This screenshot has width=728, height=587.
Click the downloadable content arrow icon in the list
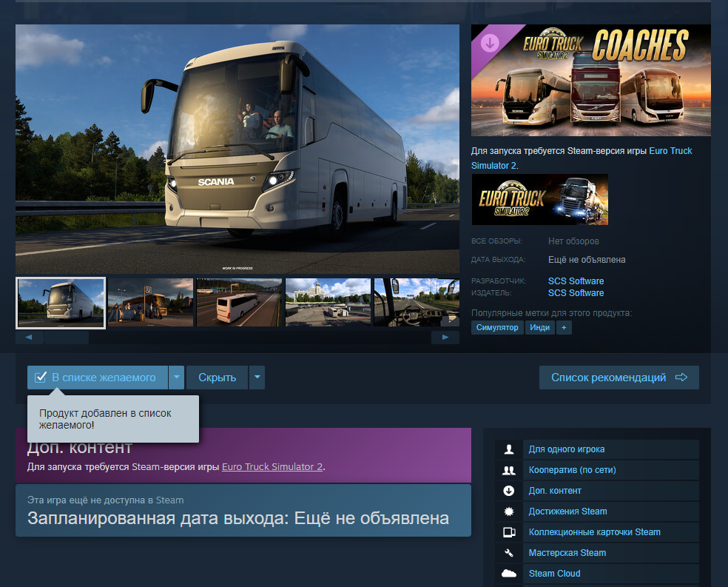tap(509, 491)
